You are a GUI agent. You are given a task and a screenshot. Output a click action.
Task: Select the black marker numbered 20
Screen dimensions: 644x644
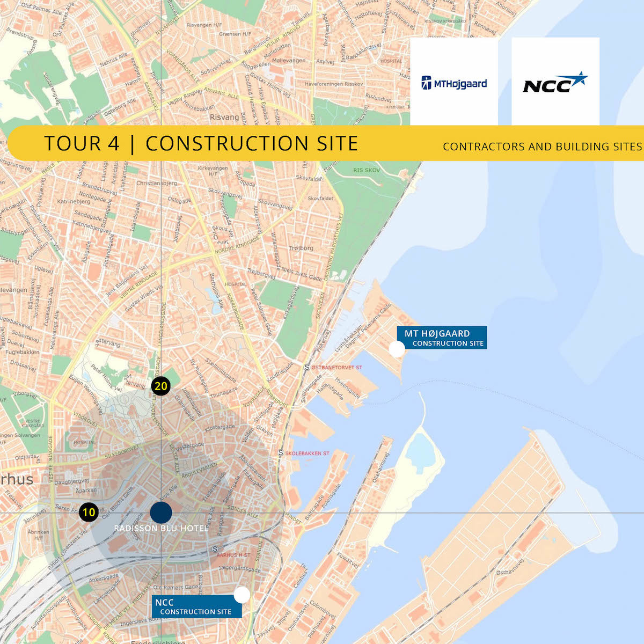click(x=160, y=386)
